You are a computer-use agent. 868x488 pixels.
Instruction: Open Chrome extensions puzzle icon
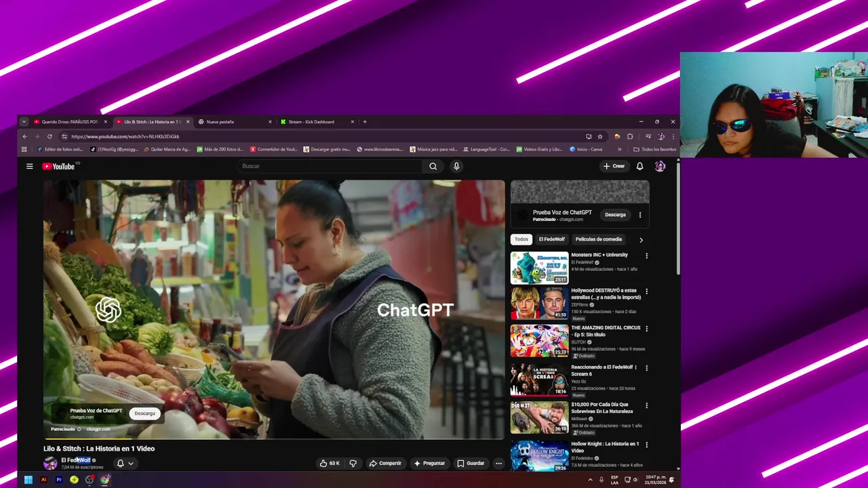(x=630, y=136)
